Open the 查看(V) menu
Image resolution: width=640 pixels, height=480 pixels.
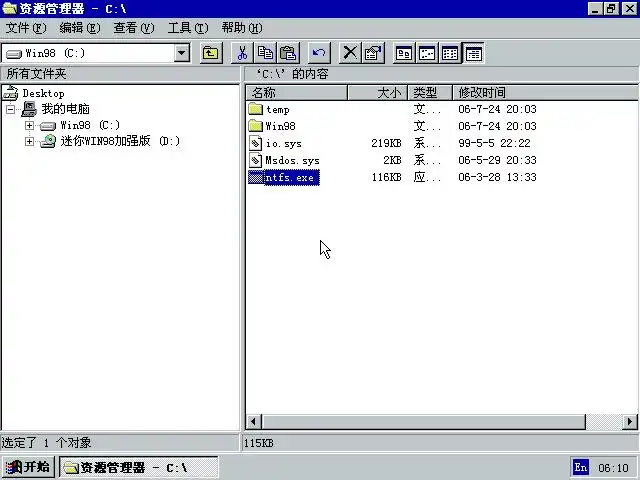pos(133,28)
